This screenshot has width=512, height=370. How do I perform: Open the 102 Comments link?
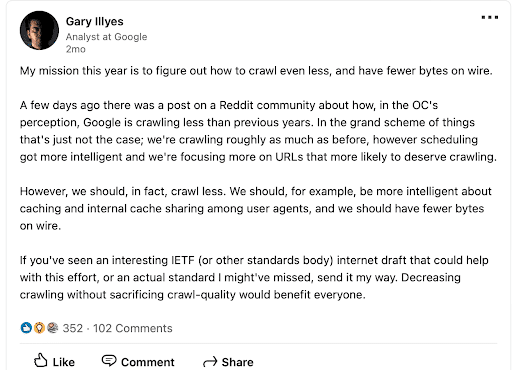133,328
